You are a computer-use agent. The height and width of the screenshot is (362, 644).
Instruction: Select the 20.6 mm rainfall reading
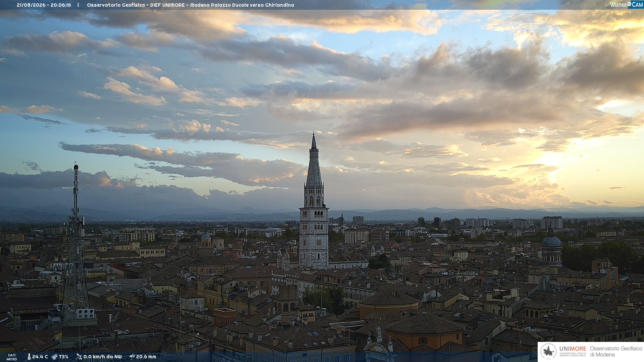click(146, 357)
